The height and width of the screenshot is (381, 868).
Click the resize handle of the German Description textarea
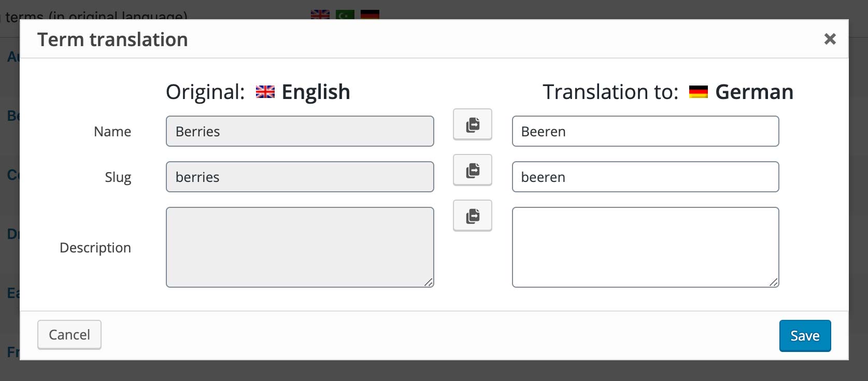pos(773,282)
